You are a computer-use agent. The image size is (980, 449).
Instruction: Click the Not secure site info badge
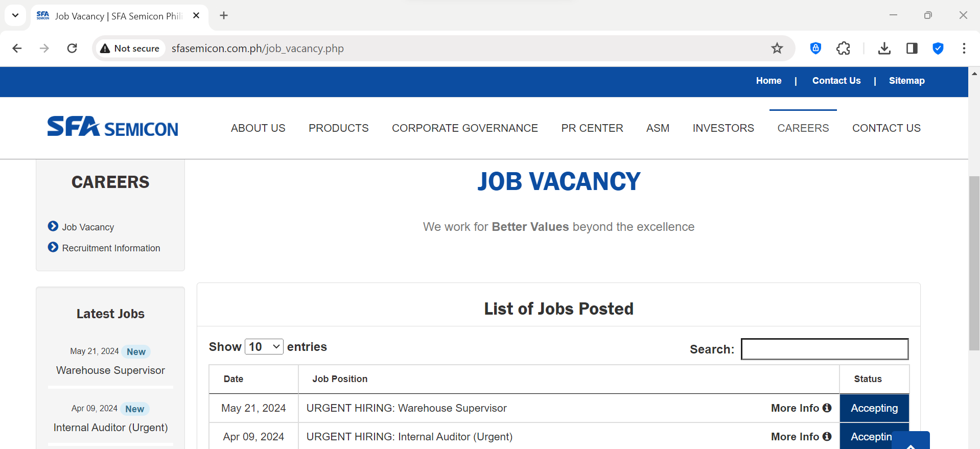[130, 49]
